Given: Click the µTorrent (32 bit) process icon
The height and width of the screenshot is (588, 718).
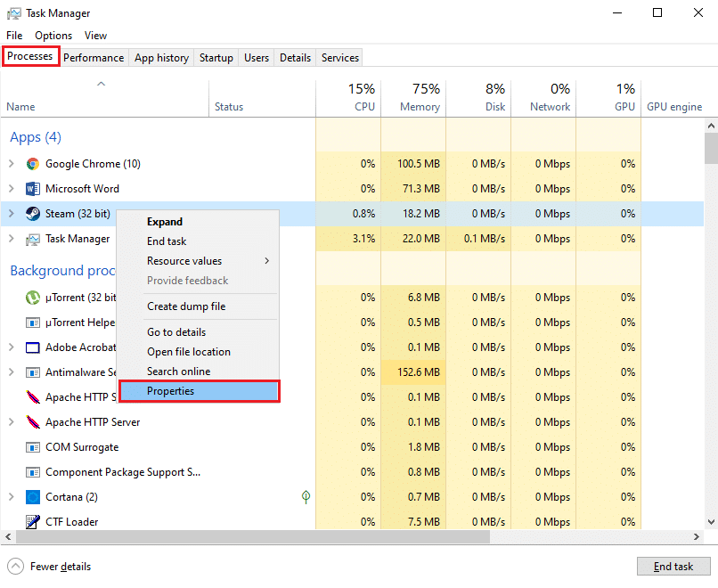Looking at the screenshot, I should click(x=33, y=298).
